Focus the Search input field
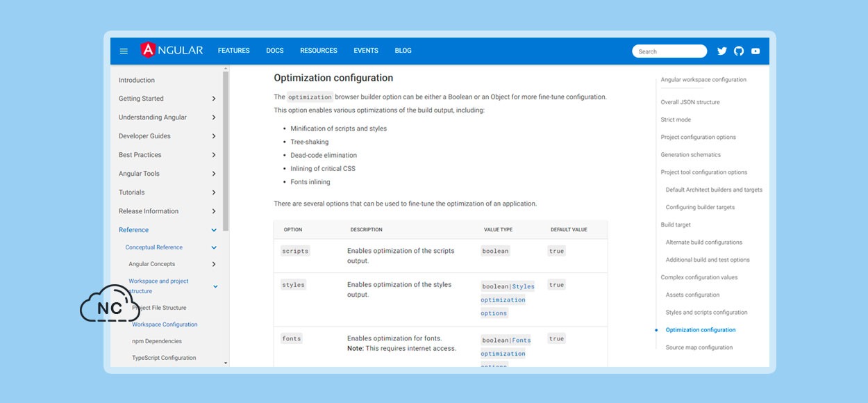Image resolution: width=868 pixels, height=403 pixels. click(669, 51)
